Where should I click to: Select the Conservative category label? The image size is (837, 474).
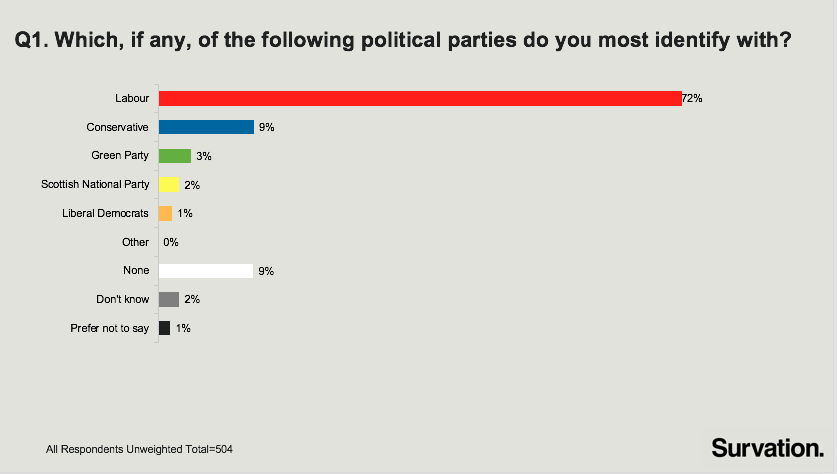[x=117, y=127]
